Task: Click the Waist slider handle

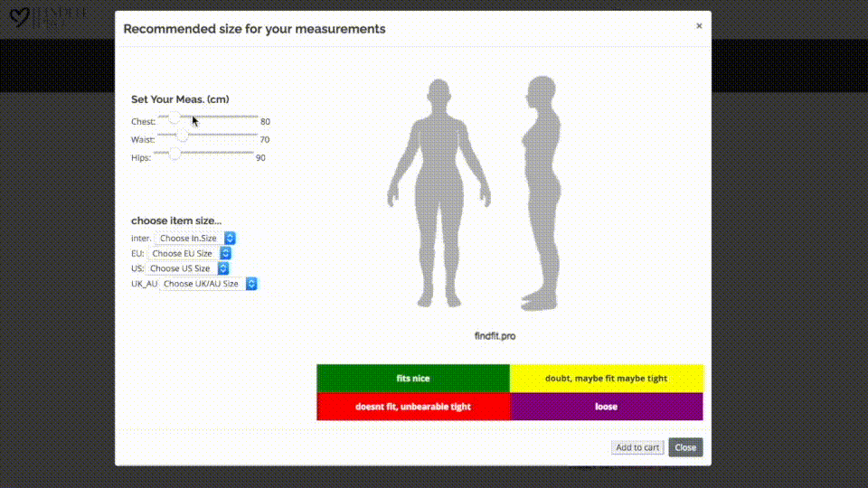Action: click(x=182, y=136)
